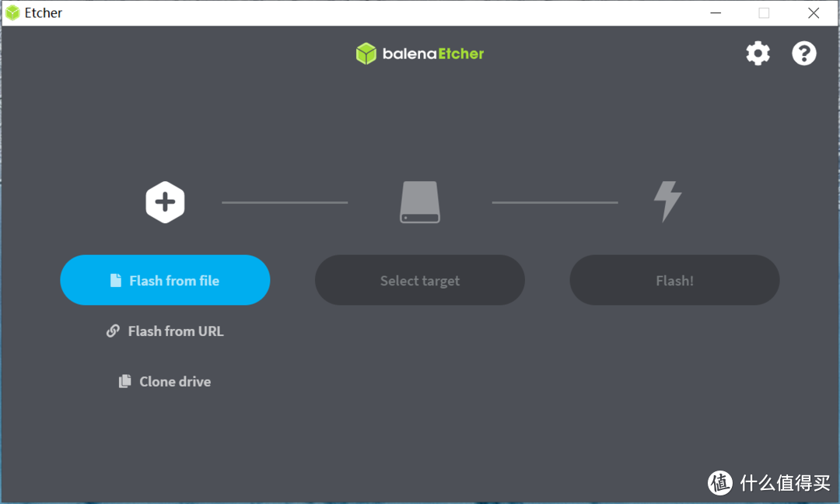
Task: Choose Clone drive option
Action: (x=165, y=381)
